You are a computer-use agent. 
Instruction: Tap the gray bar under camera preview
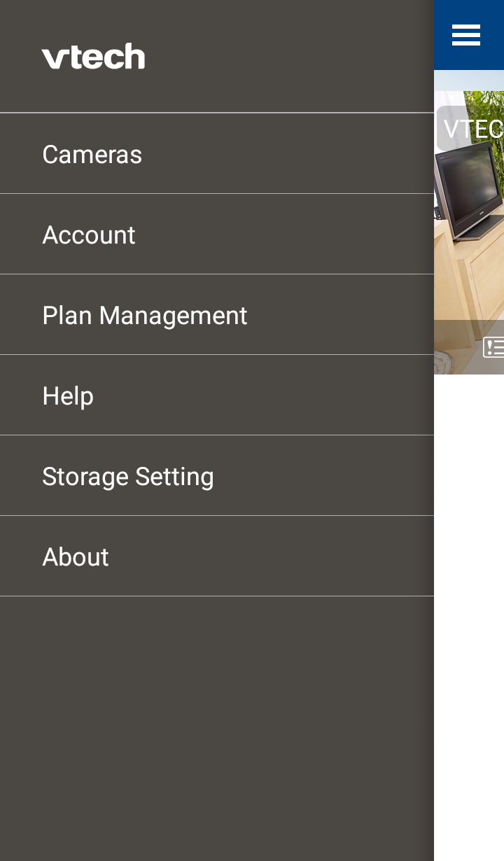click(455, 346)
